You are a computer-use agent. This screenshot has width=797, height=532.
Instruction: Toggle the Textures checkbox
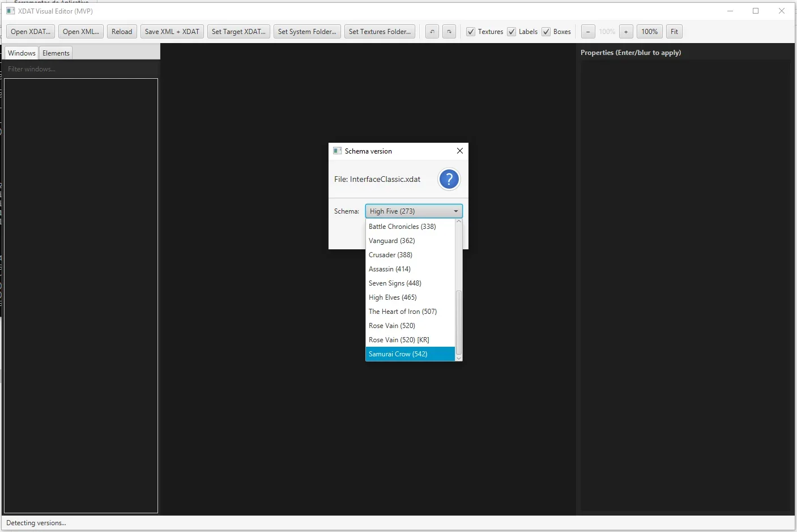(x=471, y=32)
